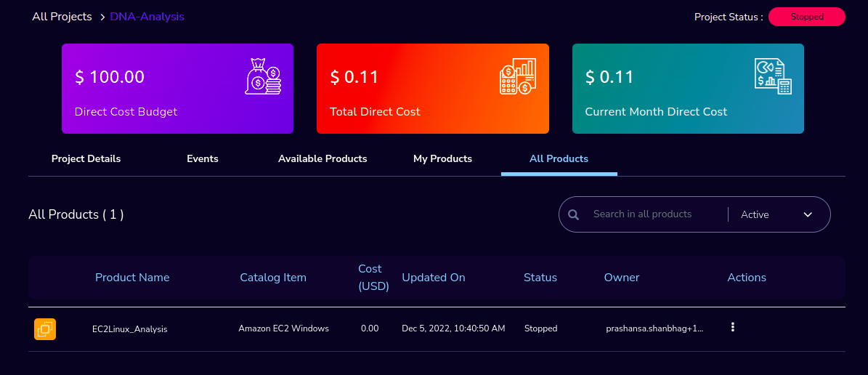This screenshot has height=375, width=868.
Task: Open the Events tab
Action: coord(203,159)
